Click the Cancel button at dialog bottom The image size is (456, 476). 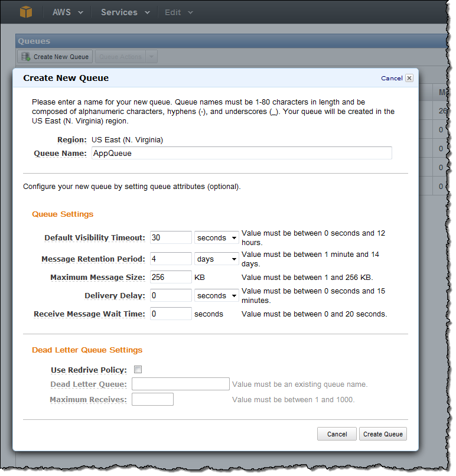click(337, 434)
